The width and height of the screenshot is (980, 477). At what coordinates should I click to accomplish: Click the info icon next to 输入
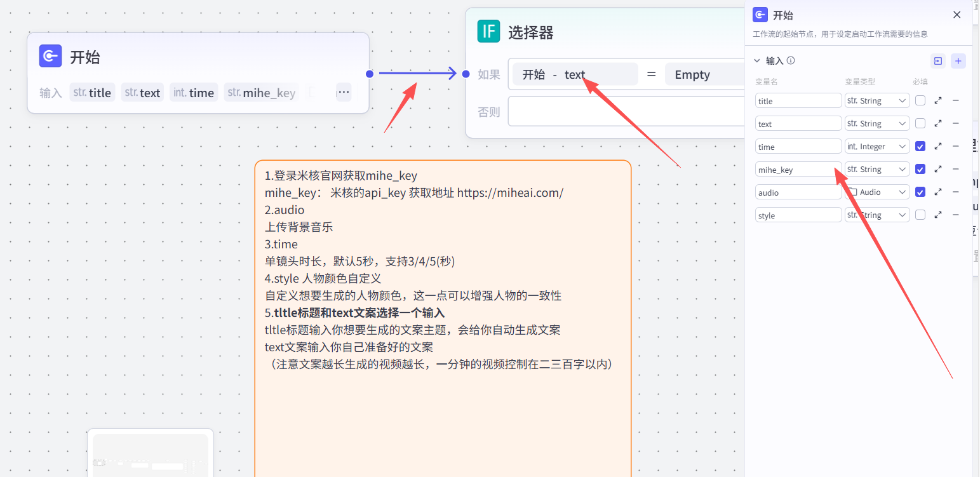tap(791, 61)
